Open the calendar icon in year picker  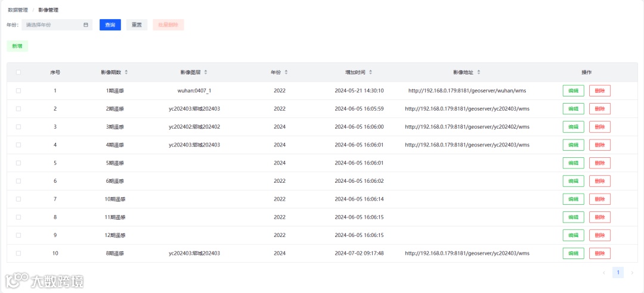pyautogui.click(x=86, y=25)
